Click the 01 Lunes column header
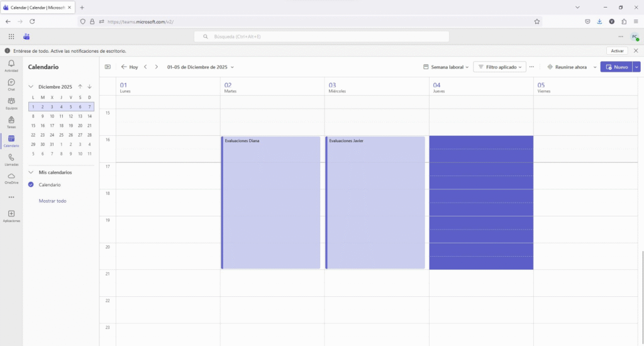Viewport: 644px width, 346px height. 167,87
